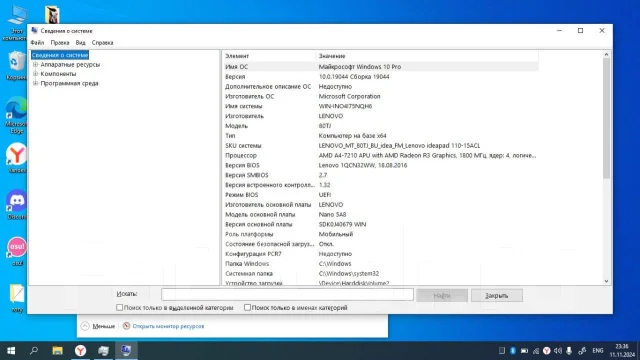This screenshot has height=360, width=640.
Task: Expand the 'Компоненты' tree node
Action: click(x=36, y=74)
